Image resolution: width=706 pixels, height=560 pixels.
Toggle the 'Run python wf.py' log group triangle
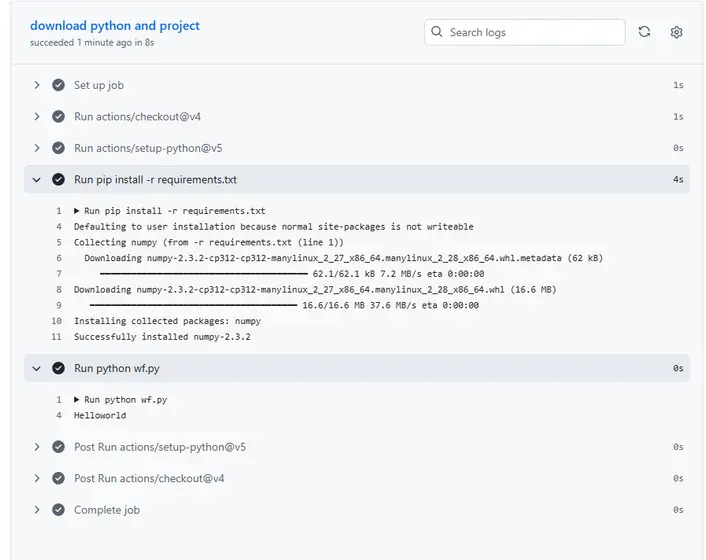pyautogui.click(x=77, y=399)
